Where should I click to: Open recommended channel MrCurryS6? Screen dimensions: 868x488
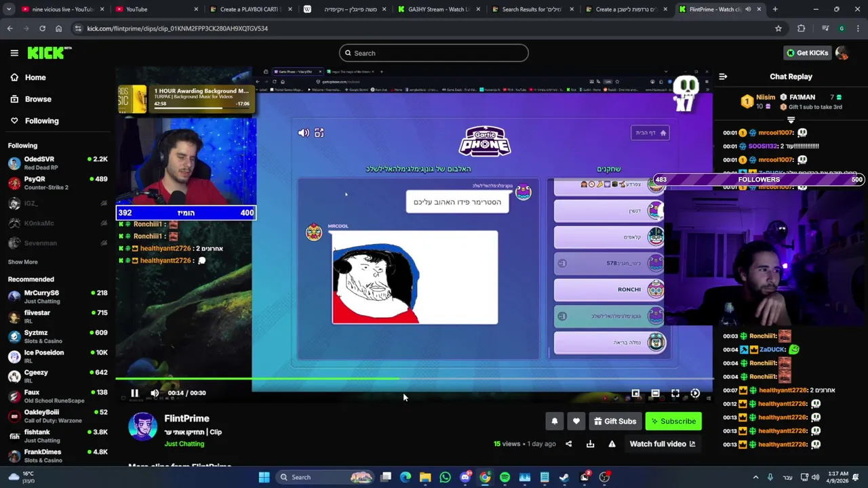pyautogui.click(x=58, y=297)
